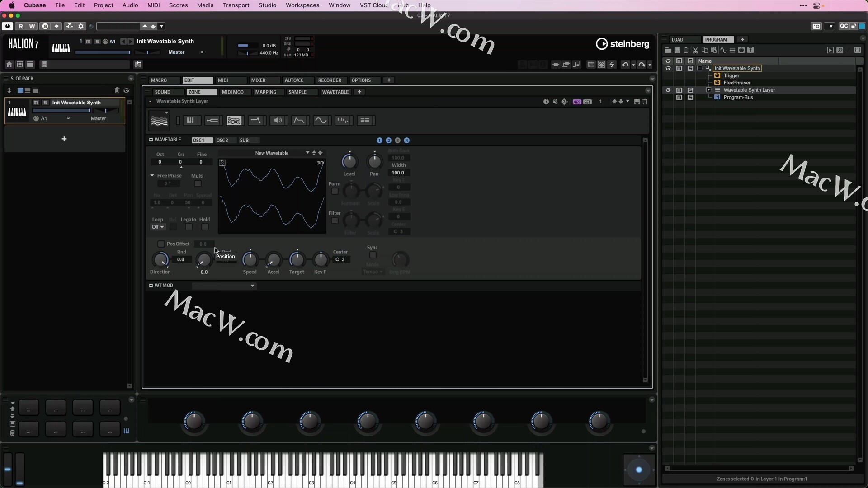Viewport: 868px width, 488px height.
Task: Select the Oscillator section icon in zone toolbar
Action: [x=234, y=121]
